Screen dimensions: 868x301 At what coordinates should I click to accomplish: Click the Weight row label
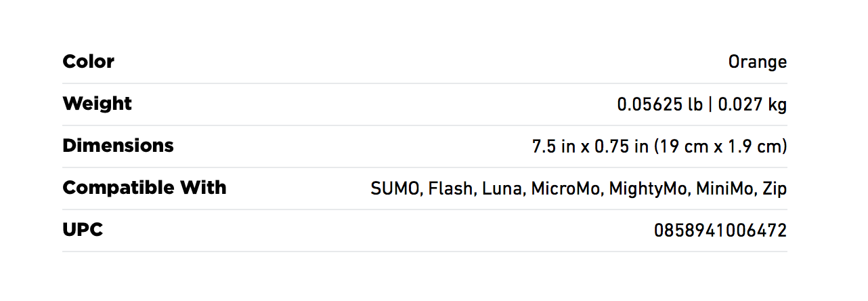(97, 104)
